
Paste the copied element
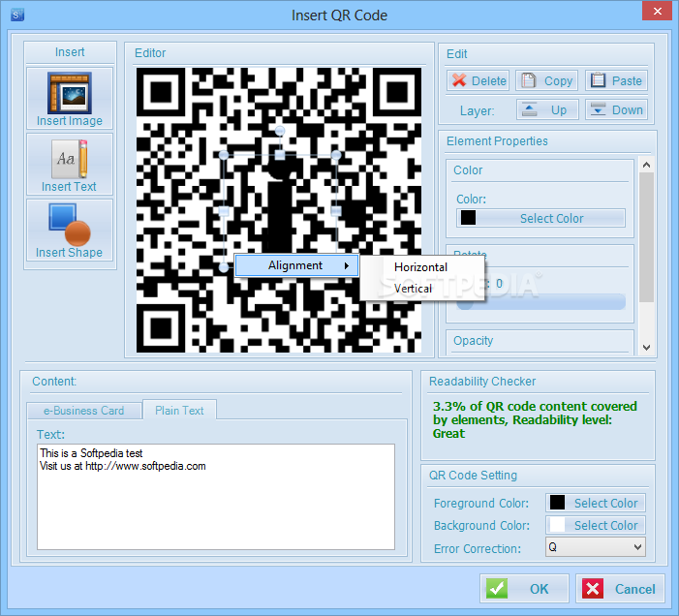click(x=616, y=80)
